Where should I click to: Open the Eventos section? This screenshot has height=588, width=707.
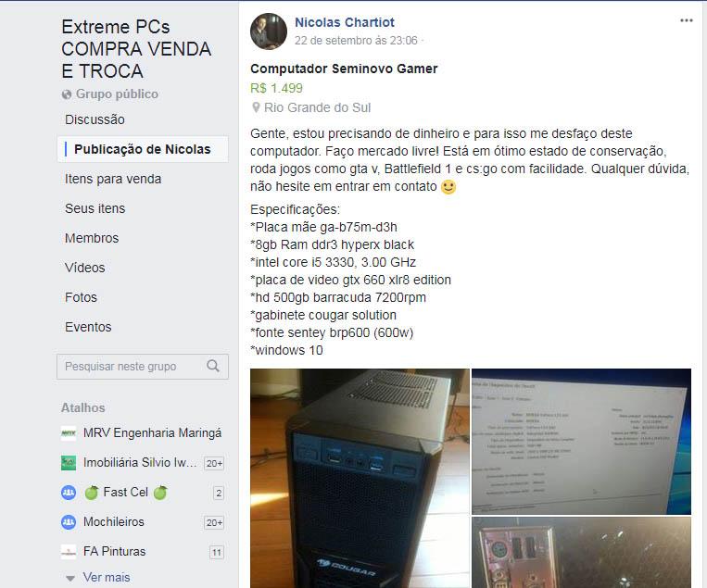pyautogui.click(x=88, y=327)
